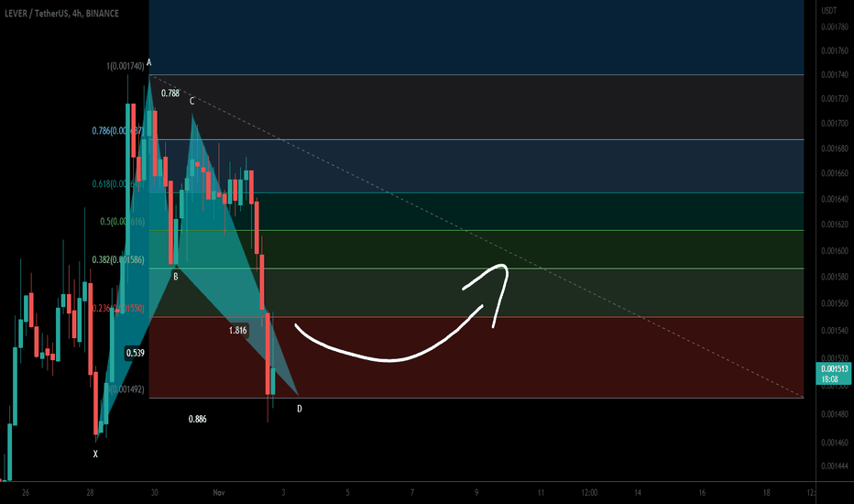Viewport: 854px width, 504px height.
Task: Click the 0.001560 price axis label
Action: [835, 303]
